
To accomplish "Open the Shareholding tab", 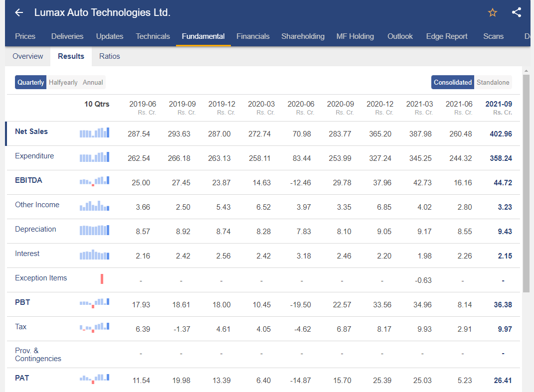I will [x=303, y=36].
